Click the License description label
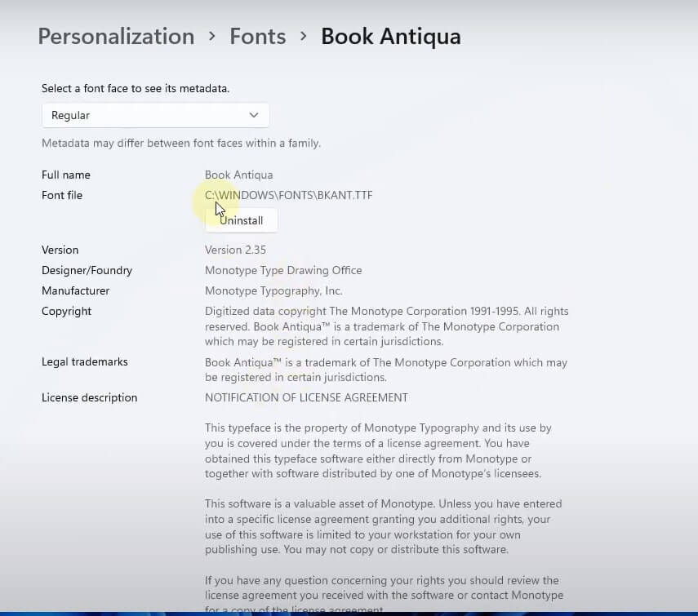 90,397
